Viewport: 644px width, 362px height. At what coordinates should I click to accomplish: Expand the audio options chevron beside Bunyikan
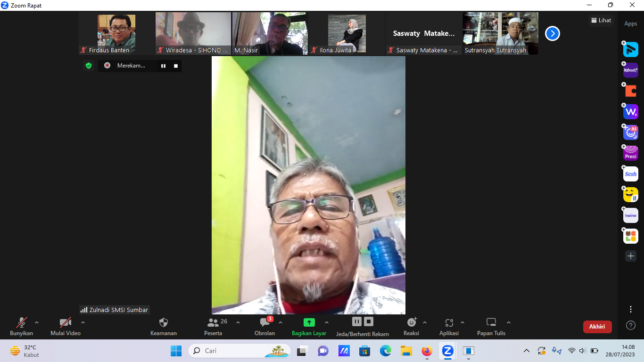click(37, 323)
